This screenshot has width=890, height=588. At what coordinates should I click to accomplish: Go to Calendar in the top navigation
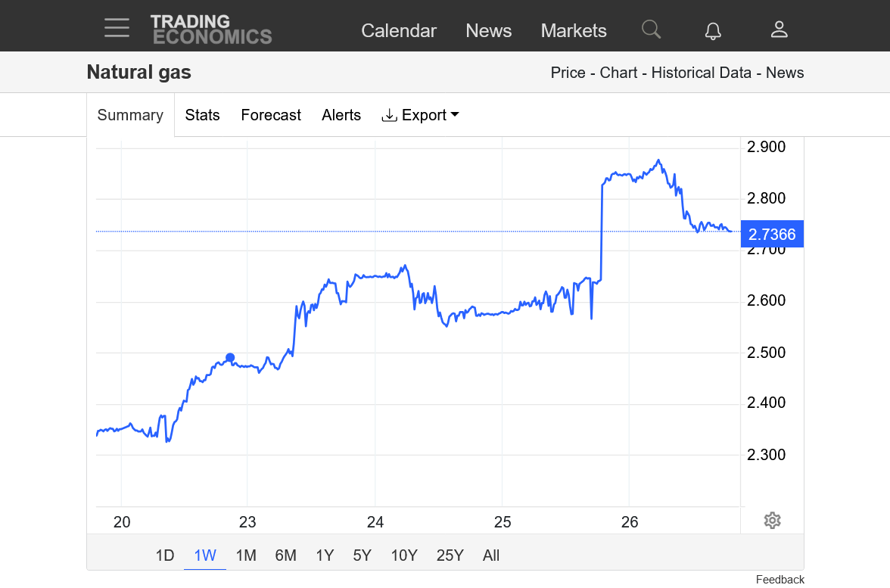coord(399,30)
